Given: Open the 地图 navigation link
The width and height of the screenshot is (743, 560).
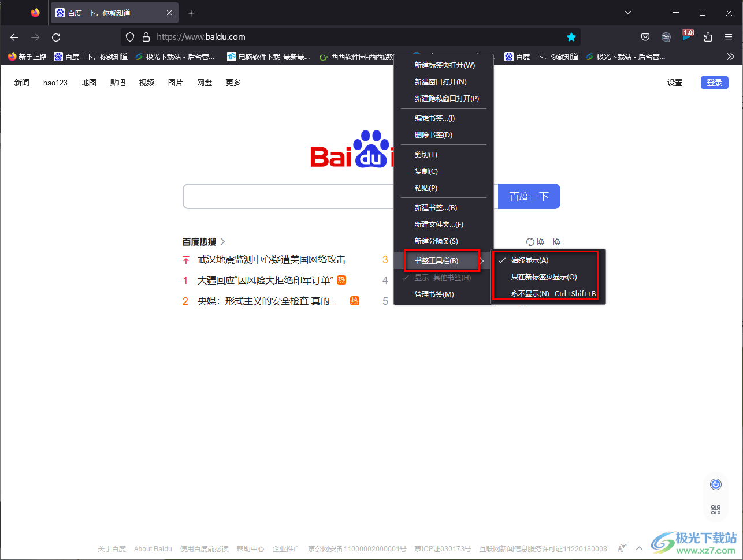Looking at the screenshot, I should coord(89,83).
